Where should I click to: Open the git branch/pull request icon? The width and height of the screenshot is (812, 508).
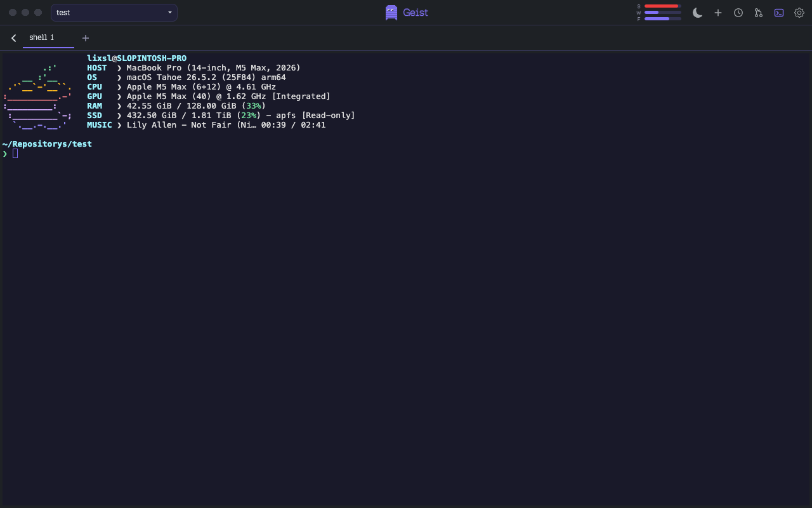tap(759, 13)
